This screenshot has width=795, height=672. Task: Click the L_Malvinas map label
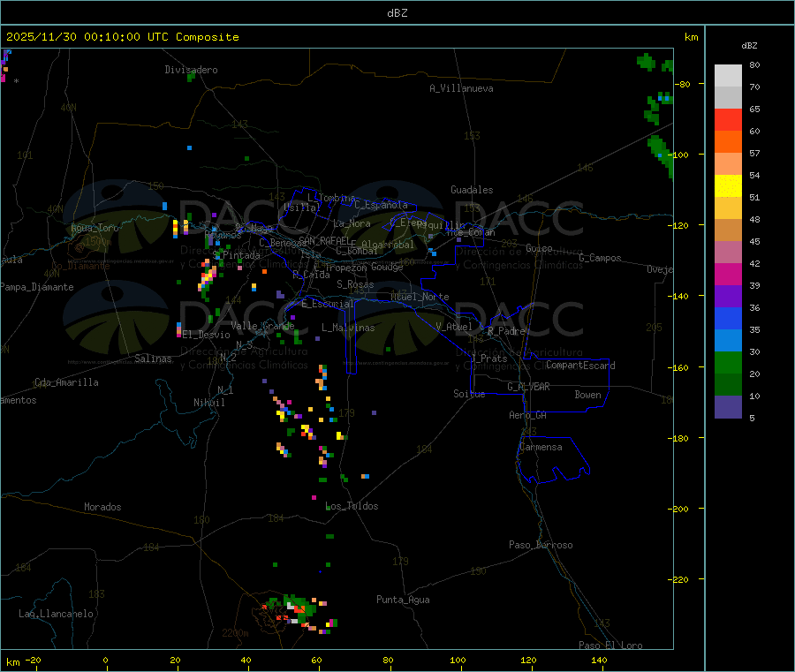click(x=348, y=328)
